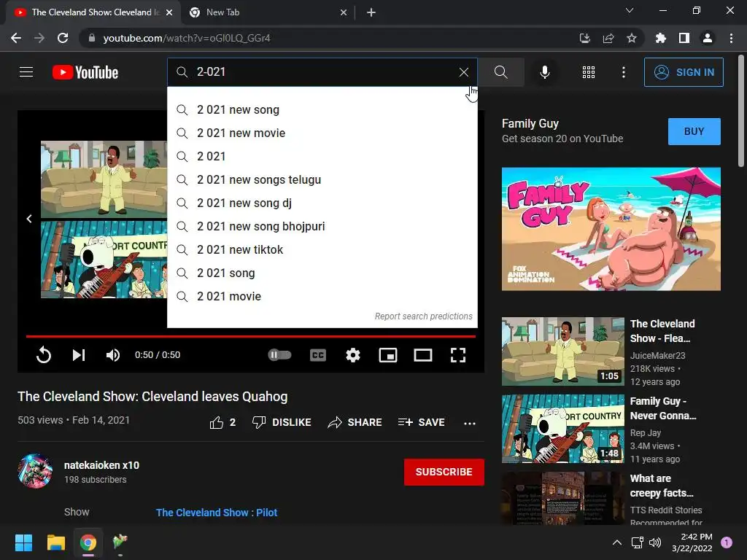Click 'Report search predictions' link
747x560 pixels.
click(423, 316)
